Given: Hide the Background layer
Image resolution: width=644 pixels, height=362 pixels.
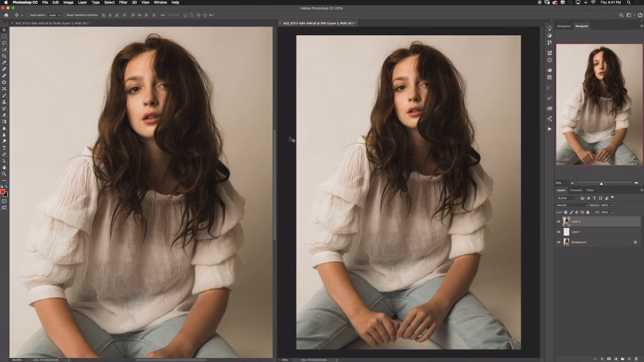Looking at the screenshot, I should pos(558,242).
